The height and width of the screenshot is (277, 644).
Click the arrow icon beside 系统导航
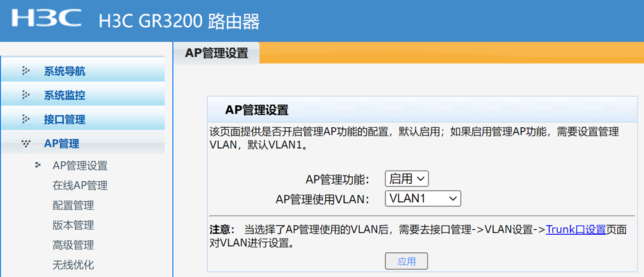[x=25, y=71]
